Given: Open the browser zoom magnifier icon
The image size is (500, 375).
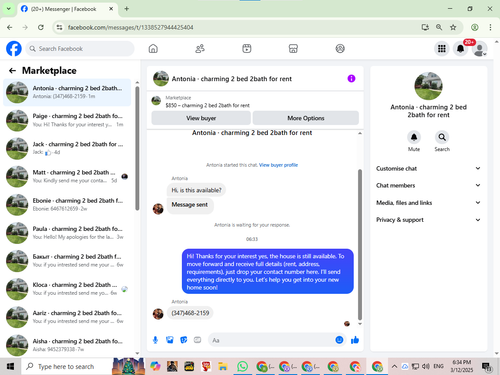Looking at the screenshot, I should tap(439, 27).
